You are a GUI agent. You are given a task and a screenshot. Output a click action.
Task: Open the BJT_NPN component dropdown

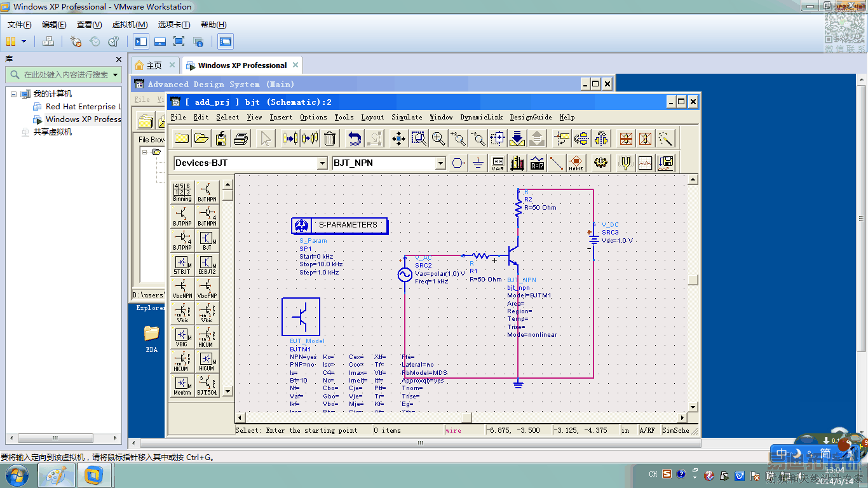point(440,163)
